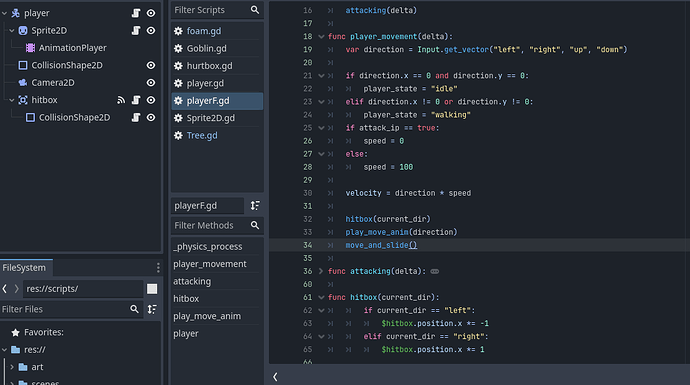Toggle the scripts panel with bottom arrow

click(275, 377)
